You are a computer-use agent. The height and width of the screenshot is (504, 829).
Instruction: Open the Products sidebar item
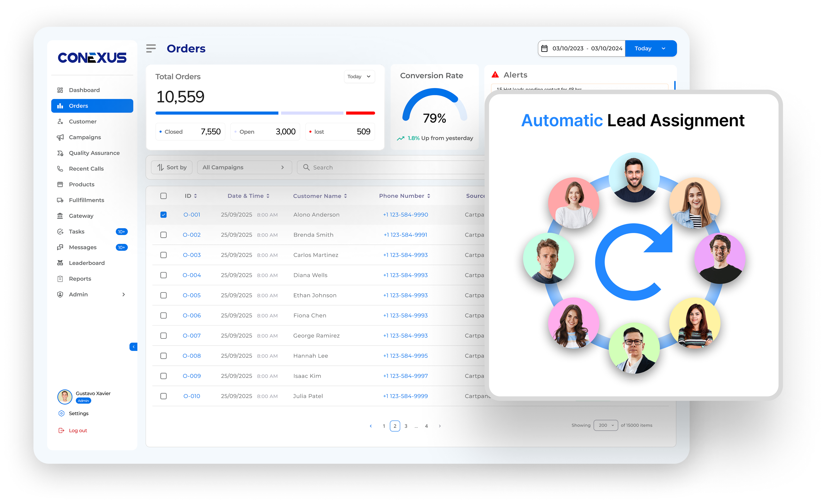click(81, 184)
